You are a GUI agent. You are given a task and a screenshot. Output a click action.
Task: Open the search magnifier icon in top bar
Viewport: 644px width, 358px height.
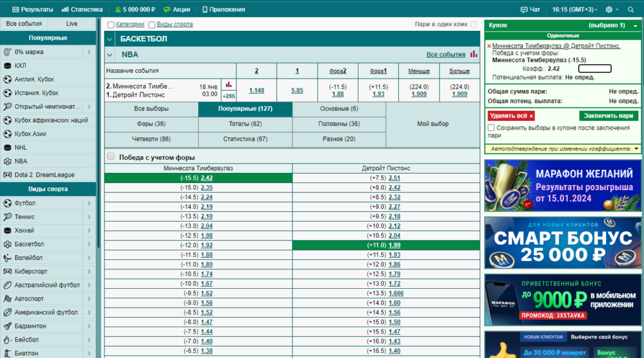pyautogui.click(x=630, y=9)
